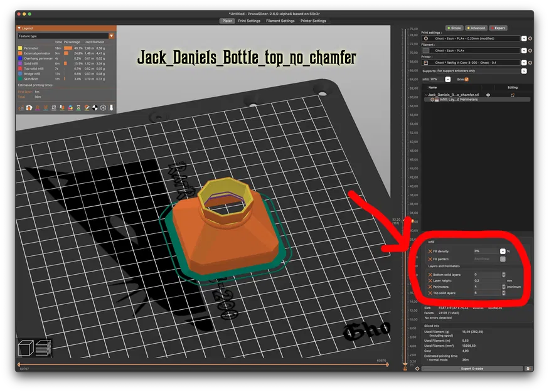Toggle the shells wireframe cube icon
Viewport: 549px width, 392px height.
click(103, 108)
